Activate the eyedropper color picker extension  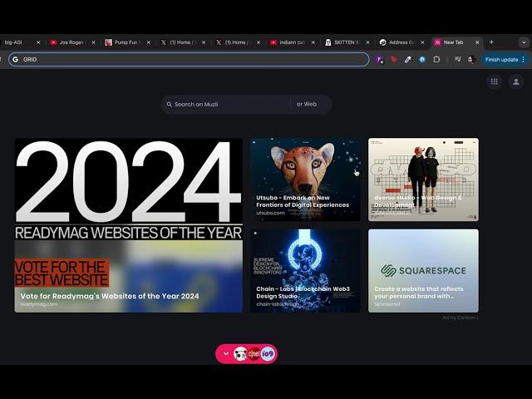(408, 60)
